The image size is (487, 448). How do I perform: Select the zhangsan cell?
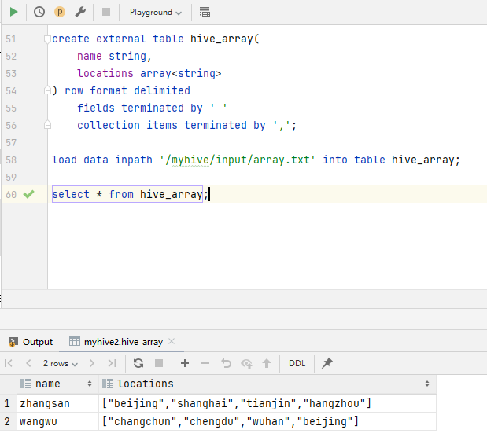pos(57,403)
